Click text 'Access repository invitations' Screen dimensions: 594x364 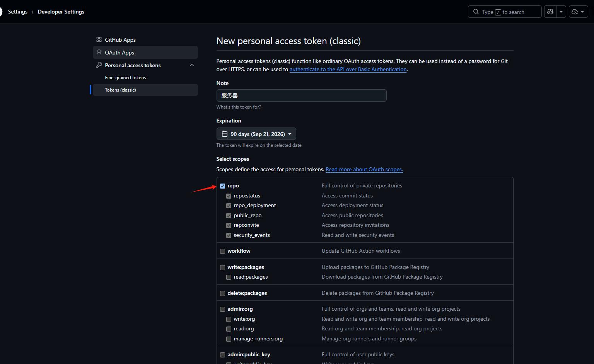[x=355, y=225]
